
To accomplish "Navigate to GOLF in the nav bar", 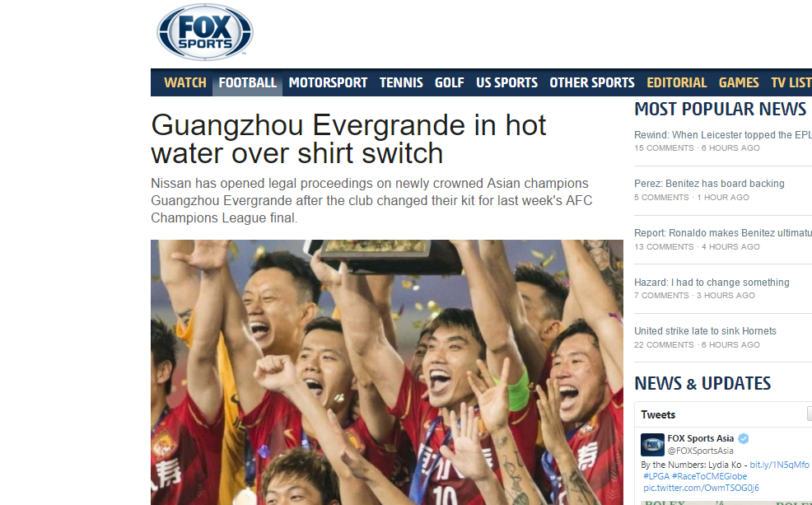I will pos(449,82).
